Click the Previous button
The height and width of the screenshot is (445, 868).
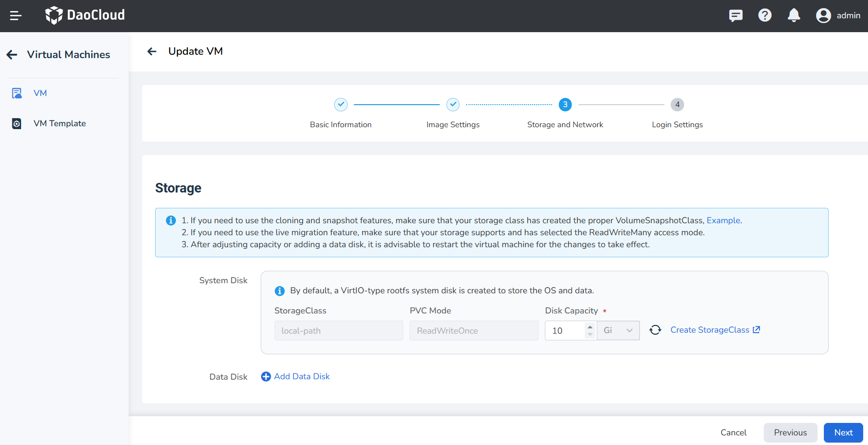click(x=790, y=433)
